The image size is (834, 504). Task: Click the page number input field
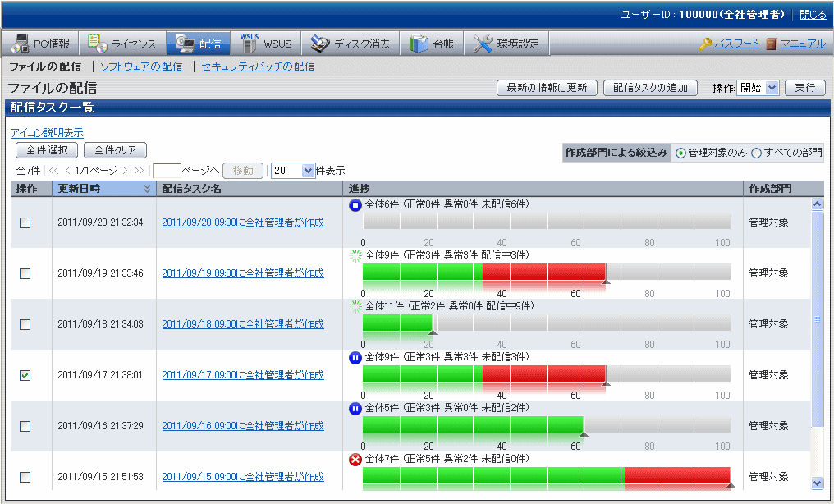pos(167,171)
